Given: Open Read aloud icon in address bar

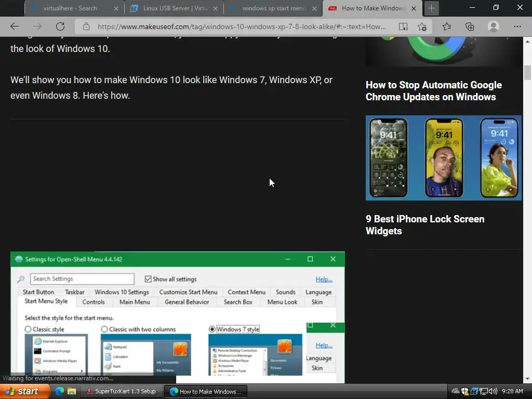Looking at the screenshot, I should [403, 26].
